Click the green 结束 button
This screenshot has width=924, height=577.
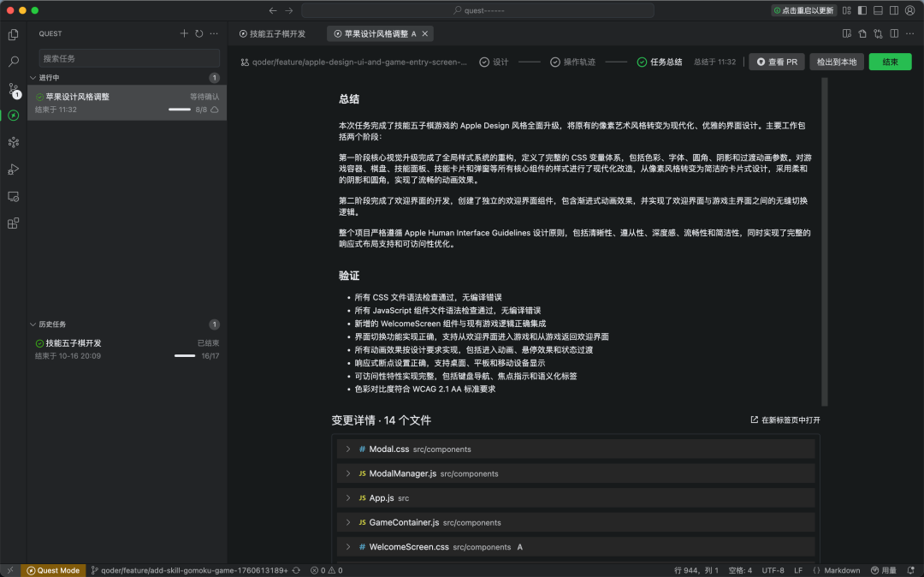[x=890, y=62]
